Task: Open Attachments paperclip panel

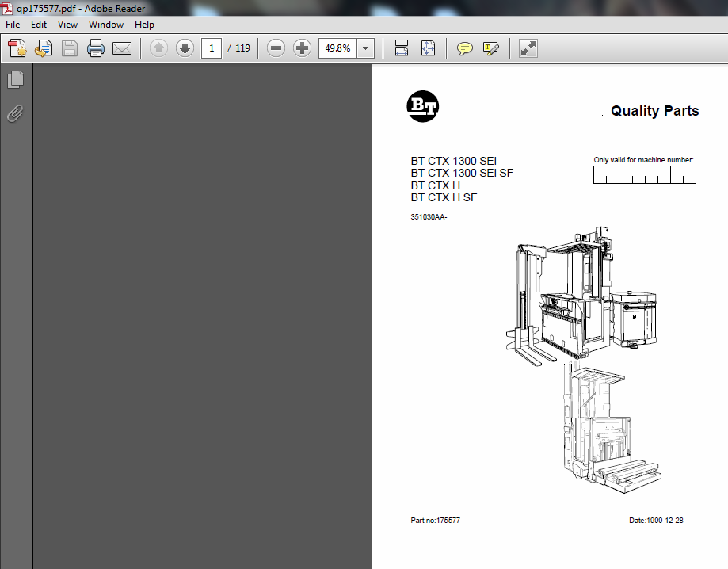Action: (x=15, y=113)
